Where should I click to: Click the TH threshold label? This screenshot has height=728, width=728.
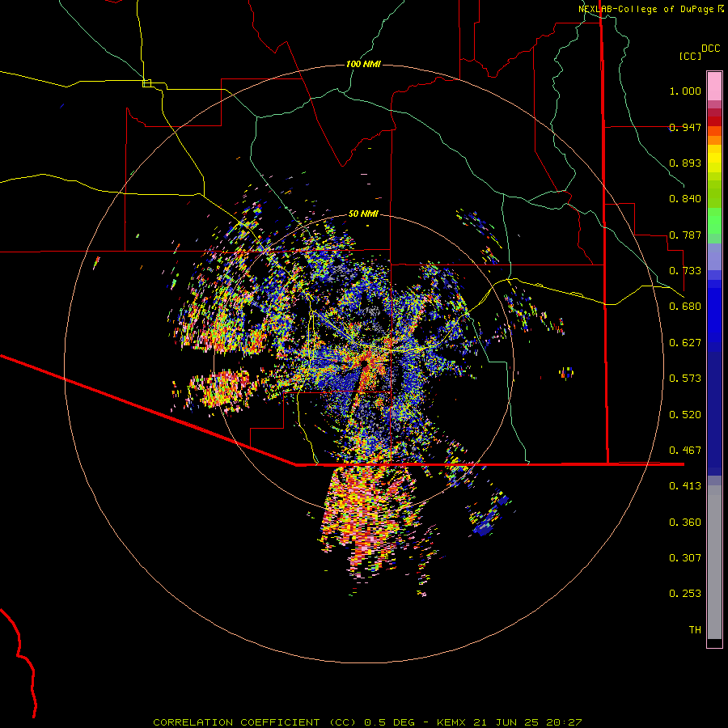click(695, 630)
